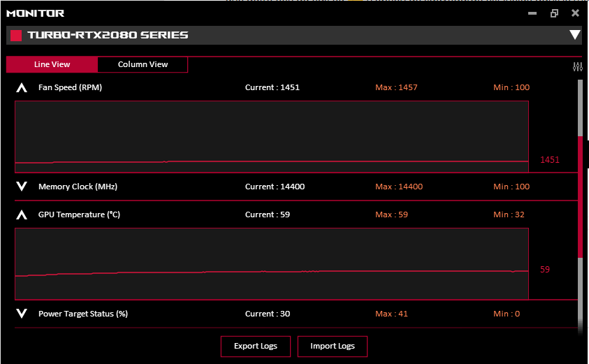589x364 pixels.
Task: Collapse the Fan Speed (RPM) graph
Action: click(22, 88)
